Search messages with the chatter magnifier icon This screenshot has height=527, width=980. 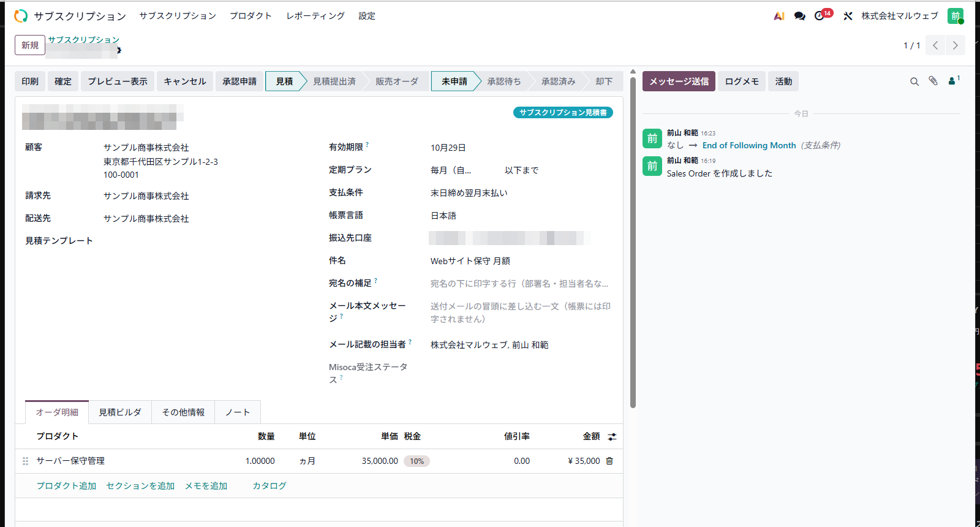click(914, 82)
